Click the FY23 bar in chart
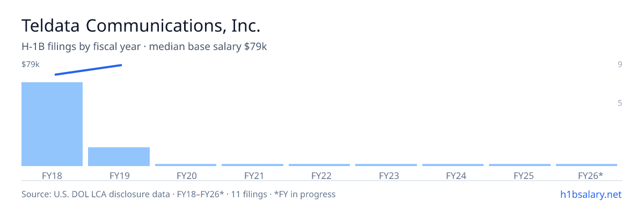 pyautogui.click(x=386, y=165)
